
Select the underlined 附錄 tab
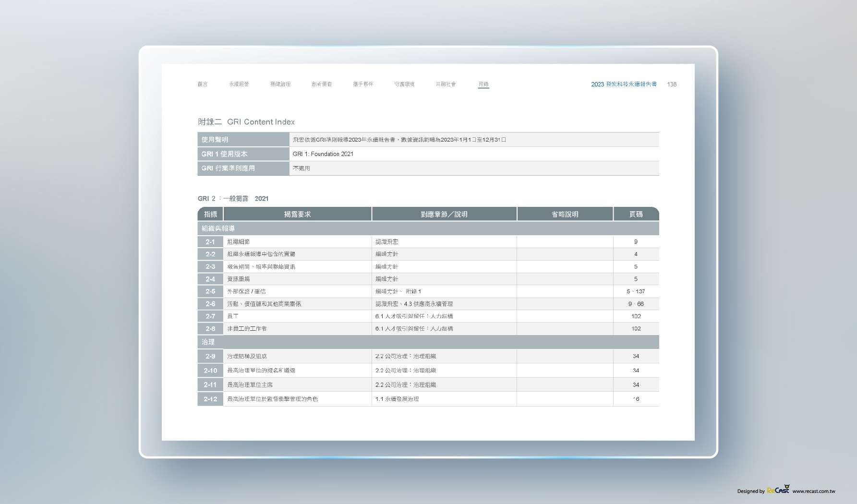[483, 84]
